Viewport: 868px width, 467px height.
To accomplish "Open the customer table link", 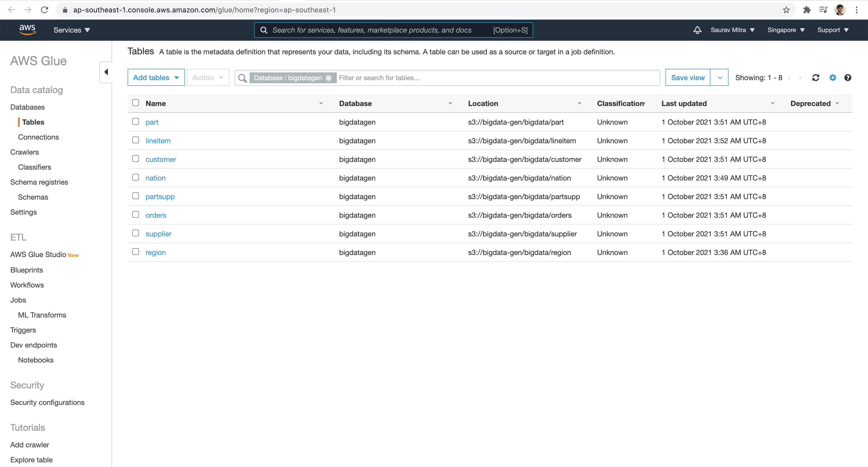I will pos(161,159).
